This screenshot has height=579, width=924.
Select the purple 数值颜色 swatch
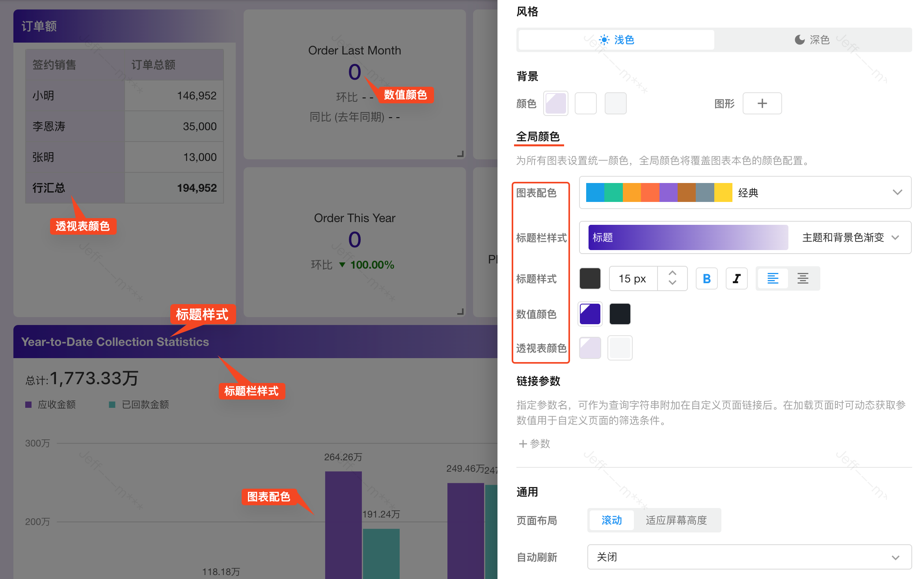point(590,314)
